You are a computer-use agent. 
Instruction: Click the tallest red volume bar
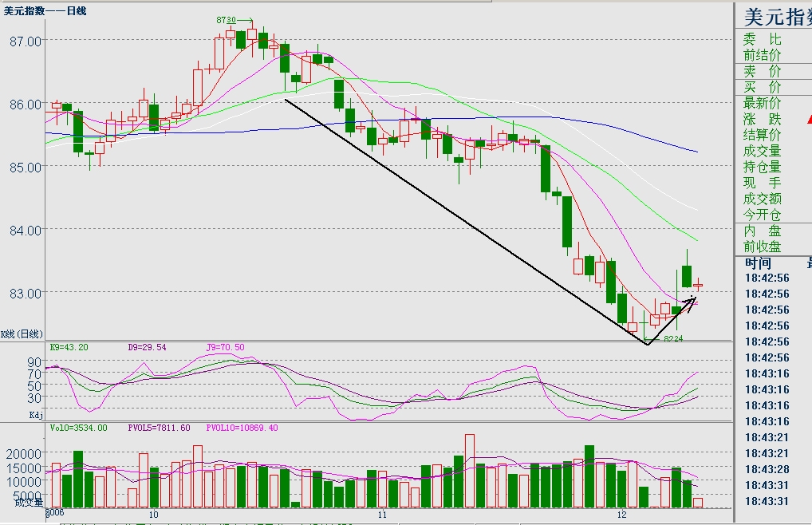(x=470, y=471)
